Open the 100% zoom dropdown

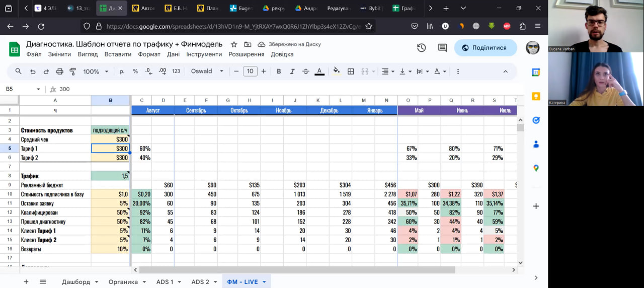(x=96, y=71)
